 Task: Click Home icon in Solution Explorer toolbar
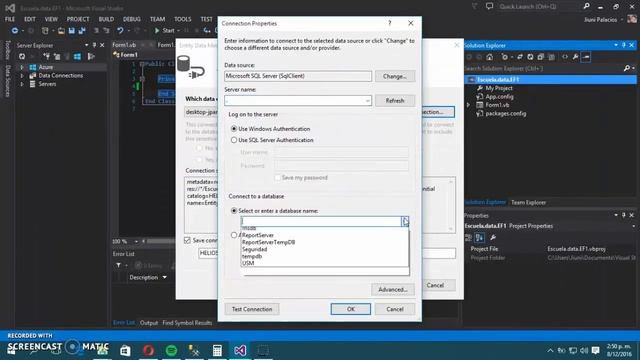(489, 57)
